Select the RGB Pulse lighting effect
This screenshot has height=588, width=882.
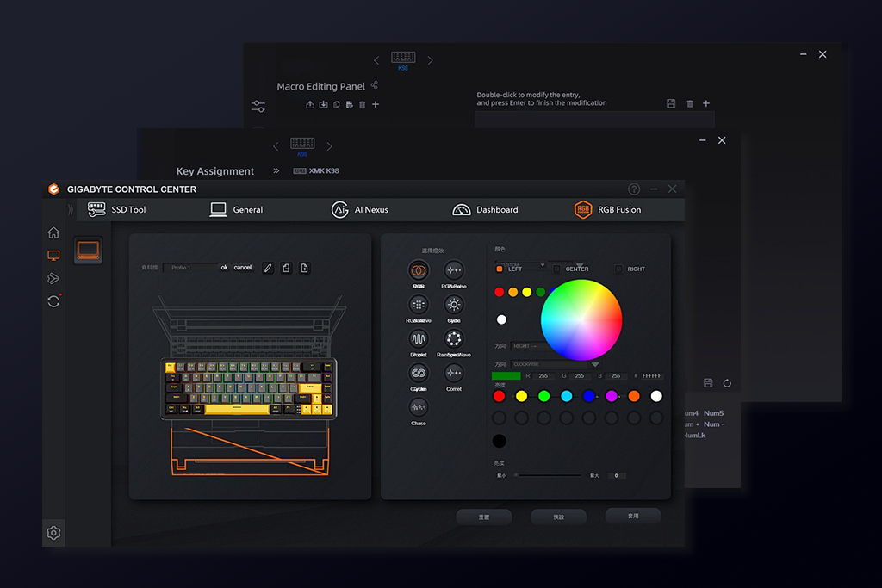tap(453, 271)
